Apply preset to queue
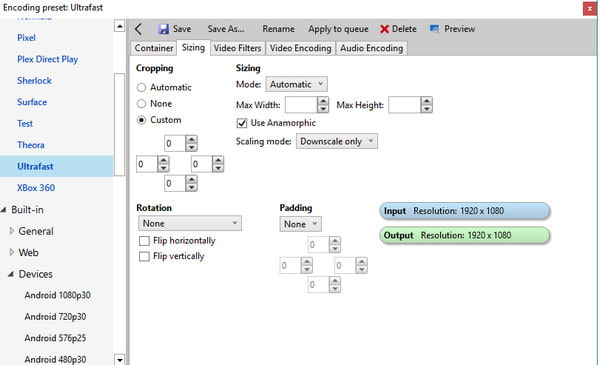The height and width of the screenshot is (365, 600). pos(338,29)
